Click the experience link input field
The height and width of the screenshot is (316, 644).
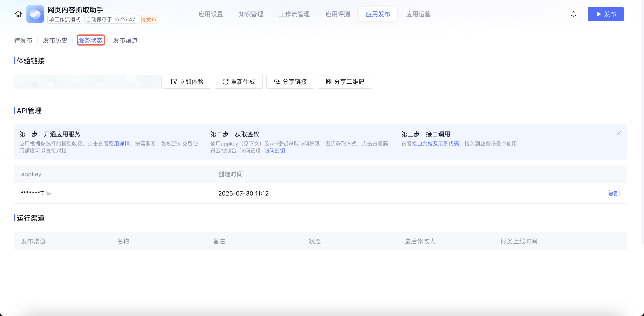[x=87, y=82]
